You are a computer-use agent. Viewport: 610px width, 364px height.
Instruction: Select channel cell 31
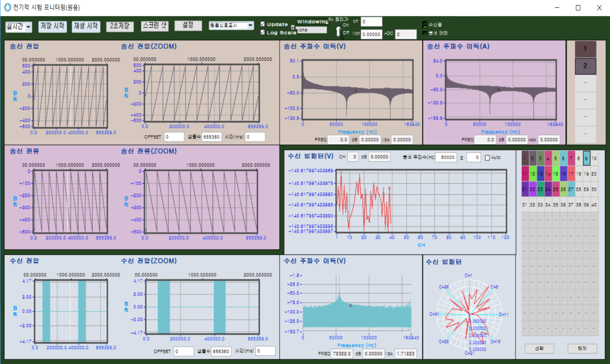tap(525, 205)
